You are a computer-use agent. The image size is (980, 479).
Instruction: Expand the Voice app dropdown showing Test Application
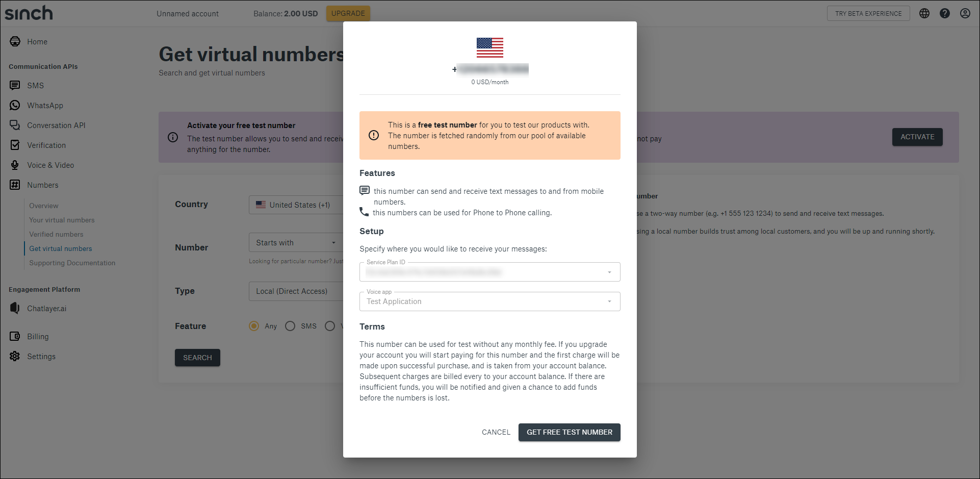coord(609,301)
